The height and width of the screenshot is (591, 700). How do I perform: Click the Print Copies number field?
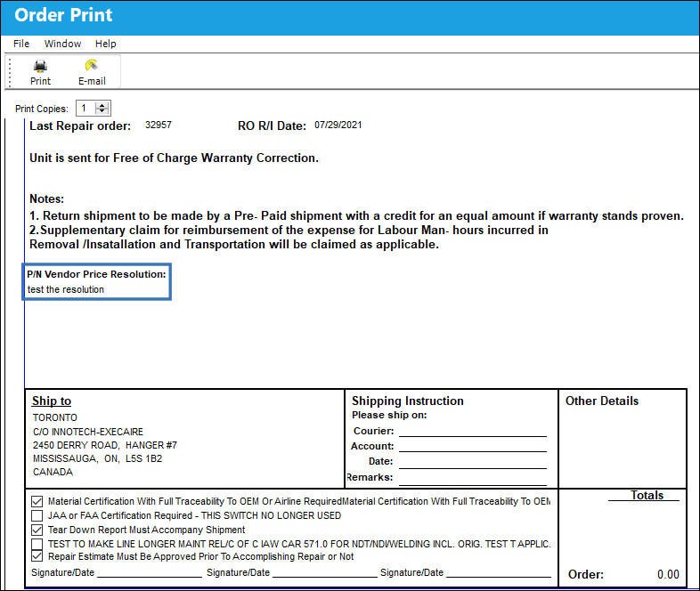(x=85, y=108)
